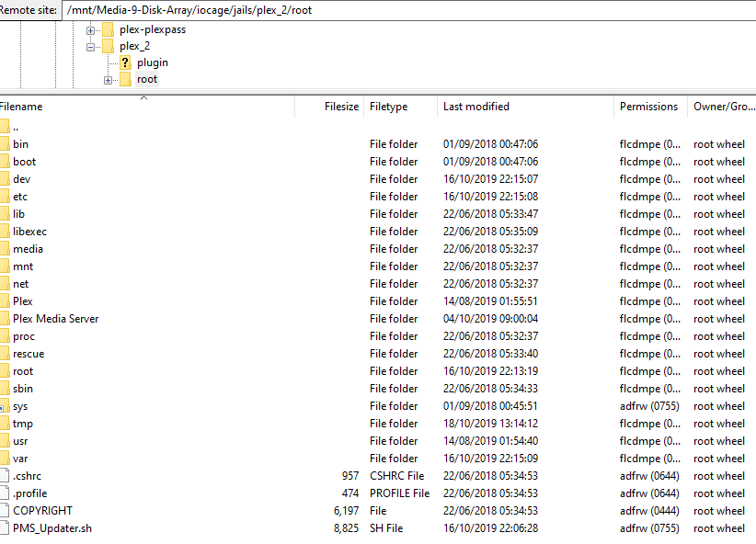This screenshot has height=544, width=756.
Task: Sort by the Filetype column header
Action: click(x=400, y=107)
